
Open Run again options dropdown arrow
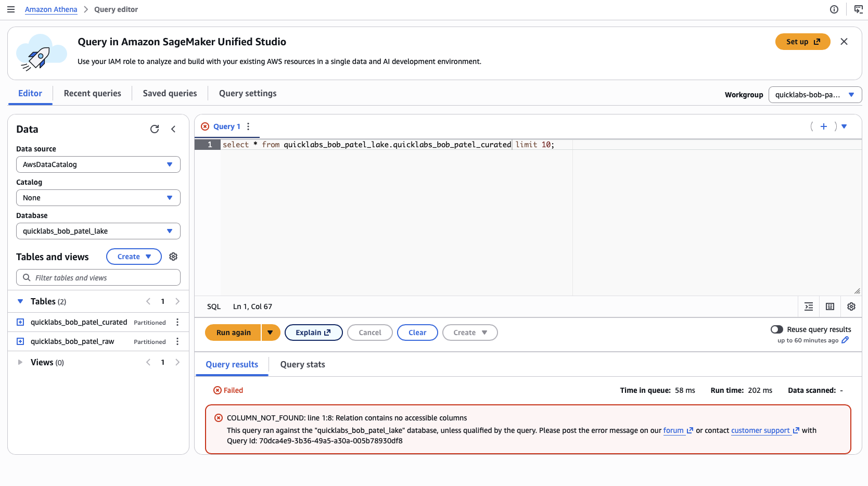click(x=271, y=332)
